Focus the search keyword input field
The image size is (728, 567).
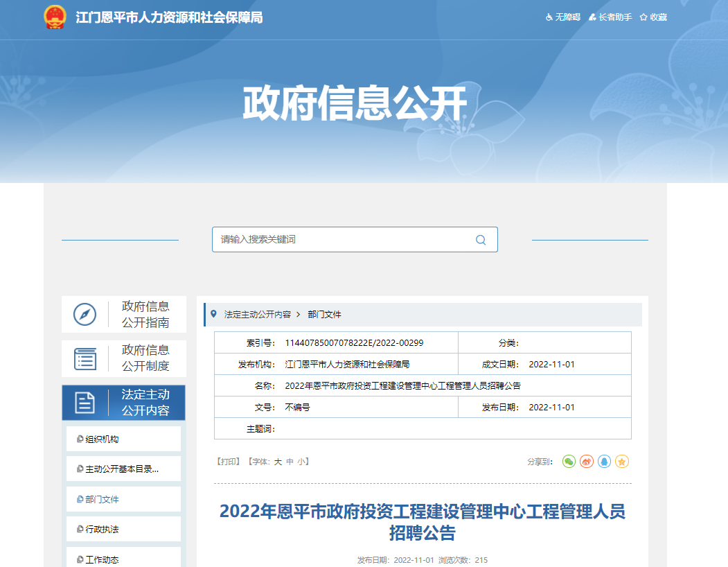(x=343, y=240)
